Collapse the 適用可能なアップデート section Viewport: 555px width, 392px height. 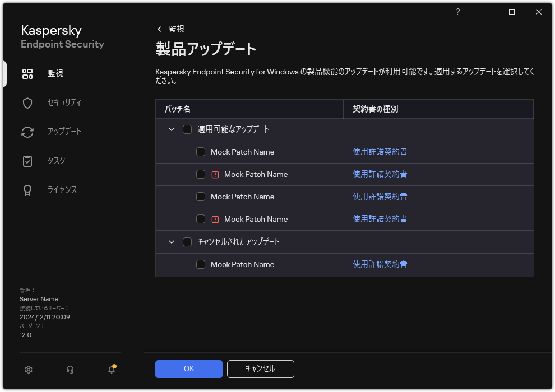pyautogui.click(x=172, y=129)
